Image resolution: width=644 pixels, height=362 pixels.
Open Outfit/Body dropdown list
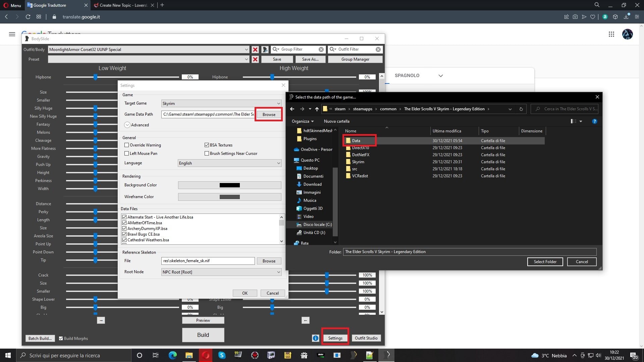246,50
